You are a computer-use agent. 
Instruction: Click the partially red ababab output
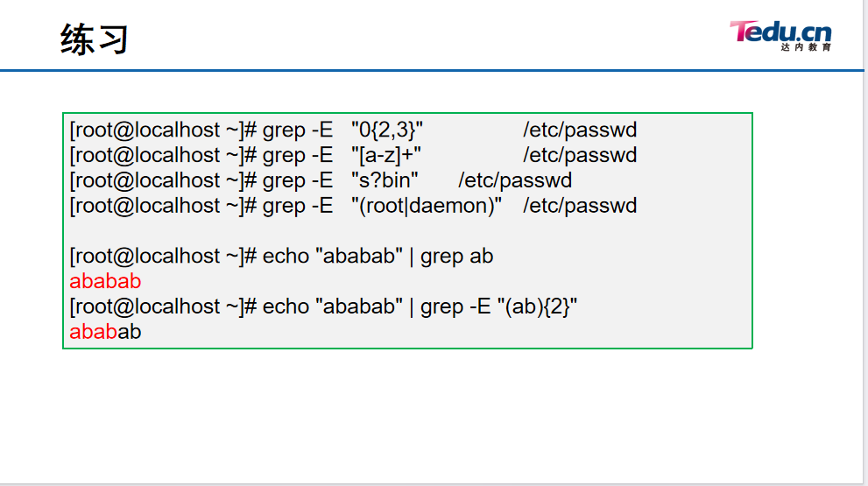[105, 332]
